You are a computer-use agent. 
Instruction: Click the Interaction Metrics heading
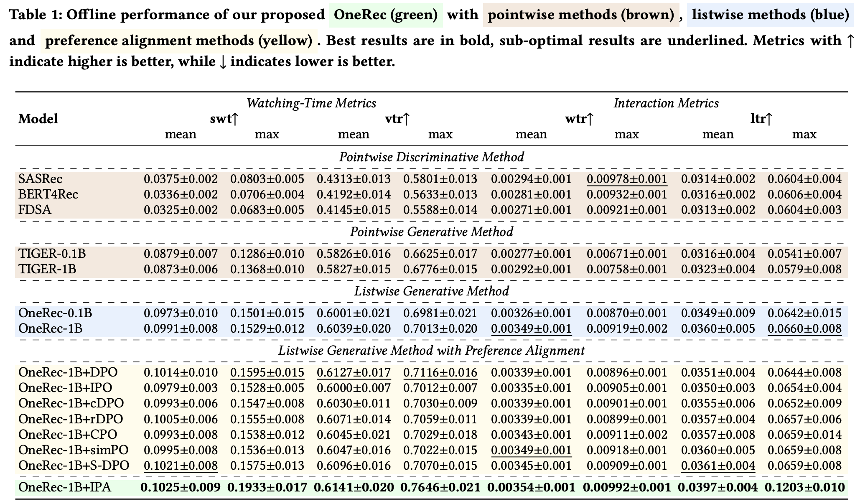(x=666, y=103)
